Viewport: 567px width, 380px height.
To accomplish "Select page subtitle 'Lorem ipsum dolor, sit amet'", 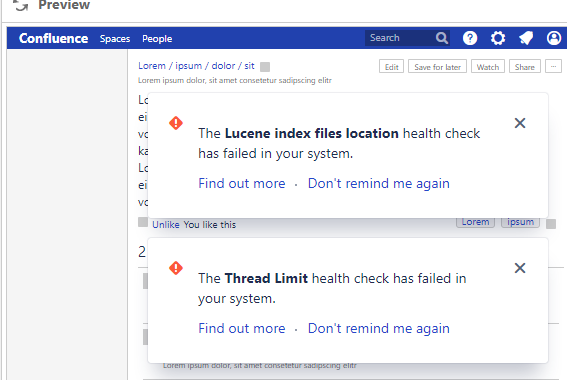I will click(234, 80).
